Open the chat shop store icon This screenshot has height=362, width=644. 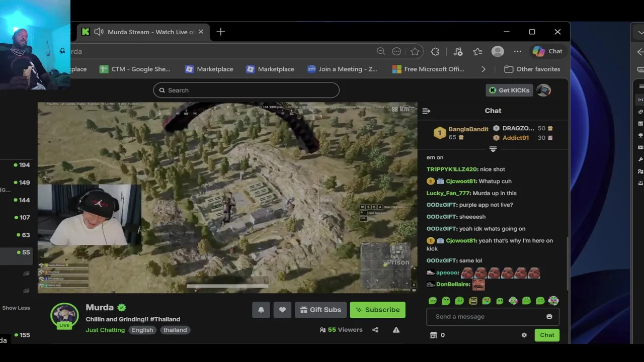click(433, 335)
